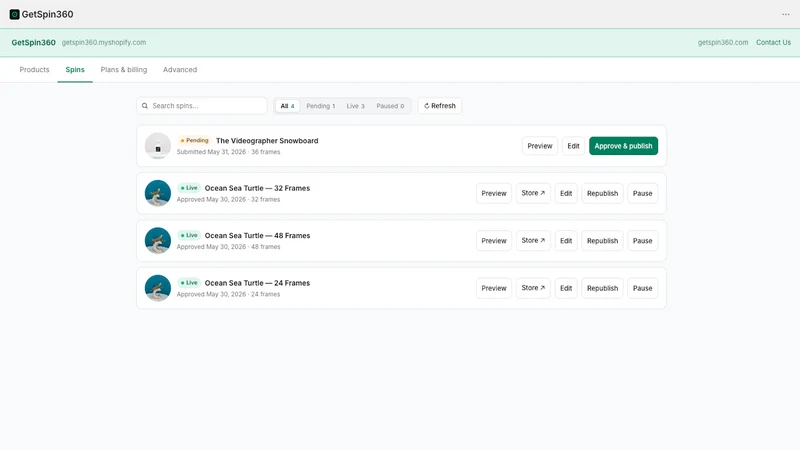Viewport: 800px width, 450px height.
Task: Open the Videographer Snowboard thumbnail
Action: (x=158, y=146)
